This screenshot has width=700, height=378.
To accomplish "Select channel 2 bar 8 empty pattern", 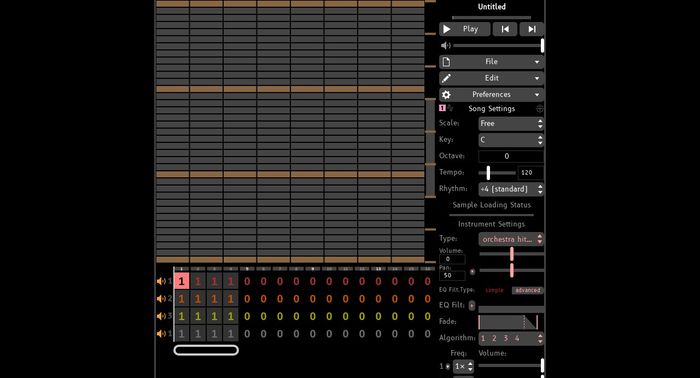I will coord(296,299).
